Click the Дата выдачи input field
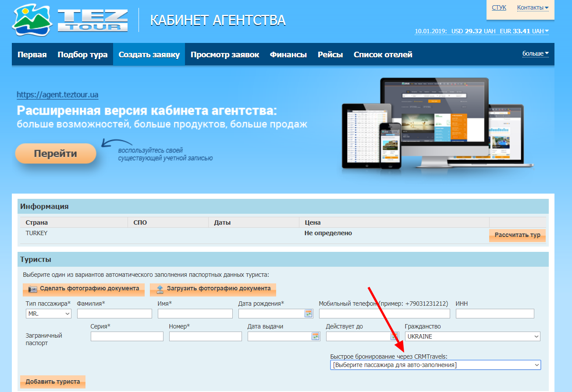 (x=279, y=336)
